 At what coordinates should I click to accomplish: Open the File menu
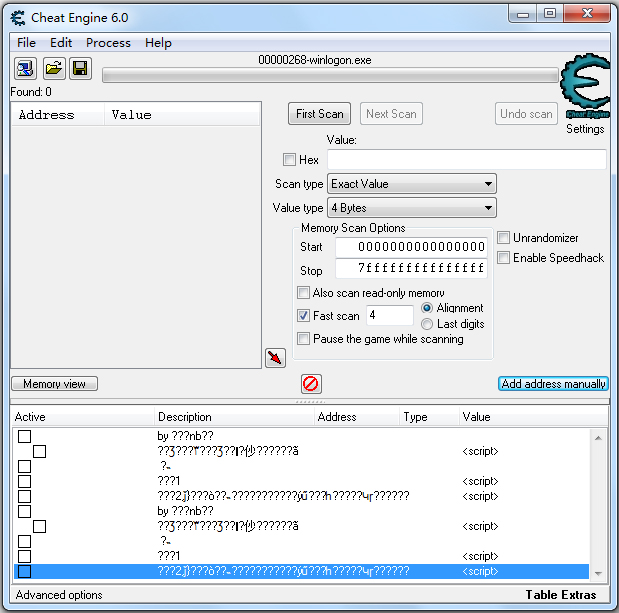(26, 43)
